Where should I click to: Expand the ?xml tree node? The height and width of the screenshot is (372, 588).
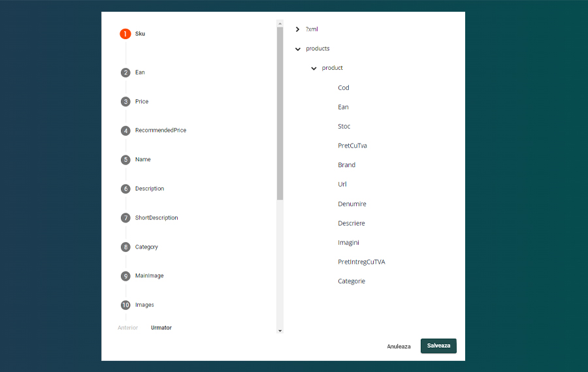pos(297,29)
